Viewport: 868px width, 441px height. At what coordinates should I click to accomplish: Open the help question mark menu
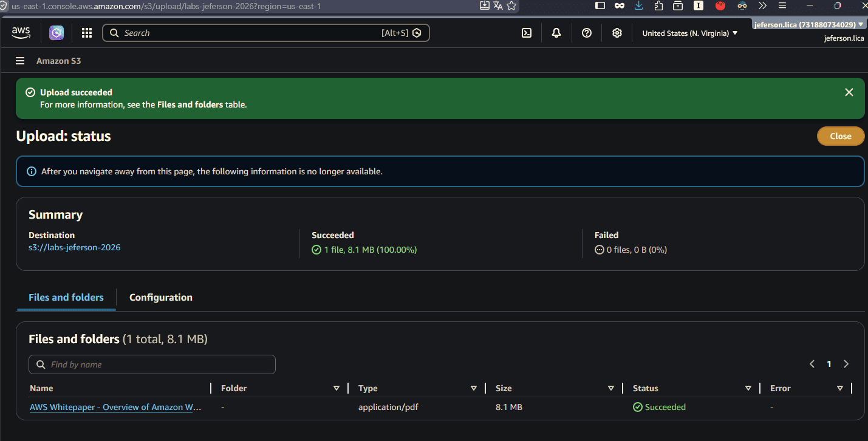[x=587, y=33]
